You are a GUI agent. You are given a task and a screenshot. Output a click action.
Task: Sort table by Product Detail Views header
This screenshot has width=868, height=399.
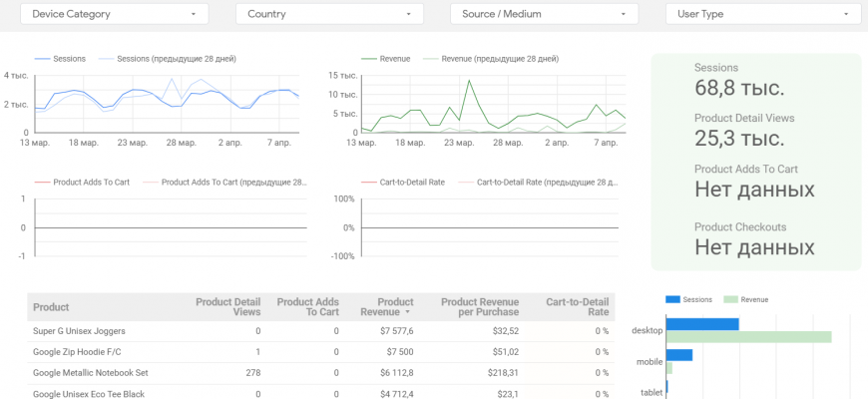coord(227,307)
